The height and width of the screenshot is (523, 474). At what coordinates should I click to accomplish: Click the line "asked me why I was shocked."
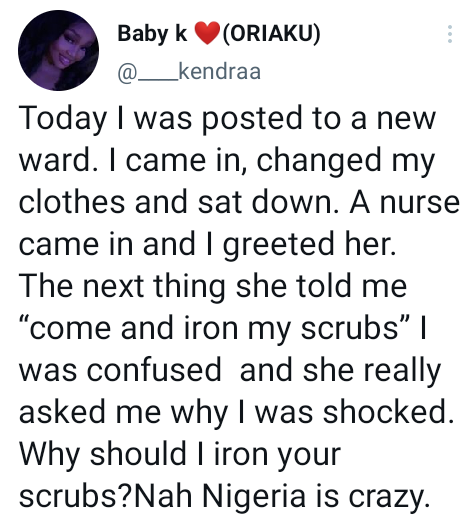236,412
